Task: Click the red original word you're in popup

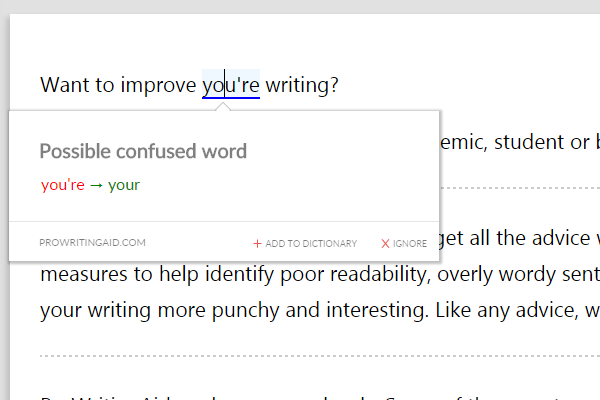Action: click(x=63, y=185)
